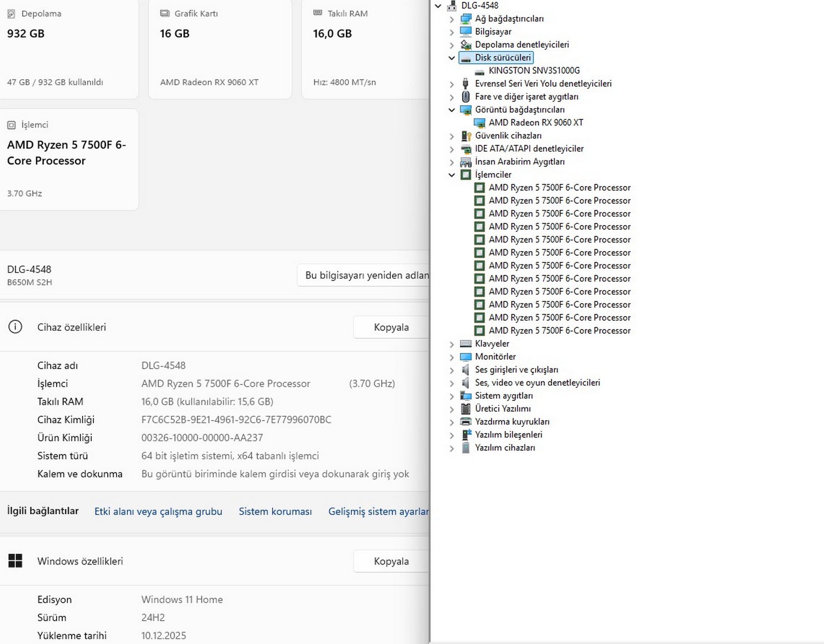The height and width of the screenshot is (644, 824).
Task: Select the KINGSTON SNV3S1000G disk drive
Action: point(534,70)
